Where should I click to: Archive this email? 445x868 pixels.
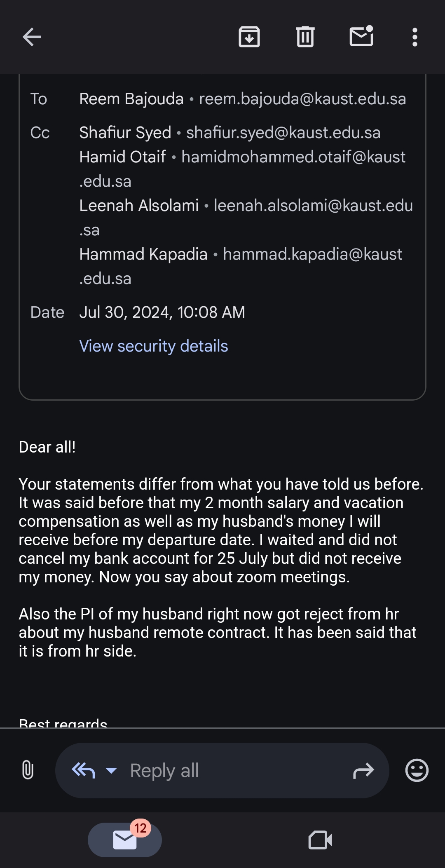(249, 37)
